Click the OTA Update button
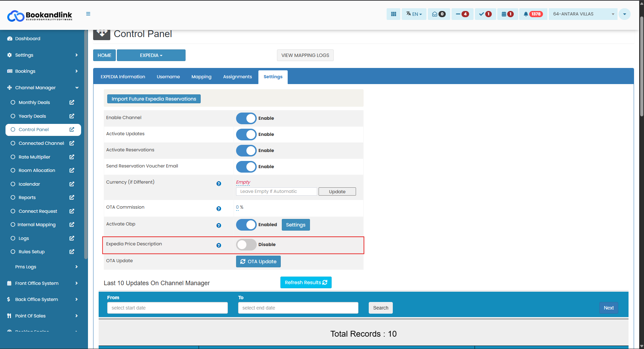Screen dimensions: 644x349 point(258,261)
